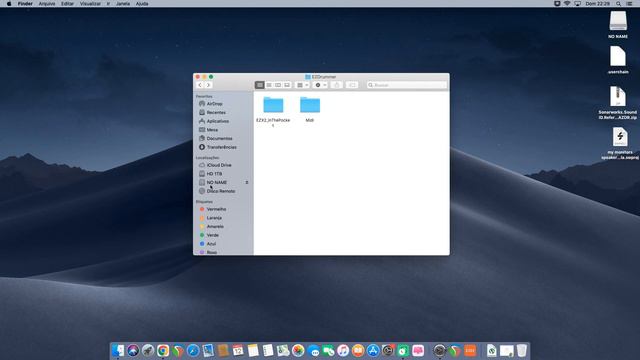This screenshot has width=640, height=360.
Task: Open Messages from the Dock
Action: tap(313, 351)
